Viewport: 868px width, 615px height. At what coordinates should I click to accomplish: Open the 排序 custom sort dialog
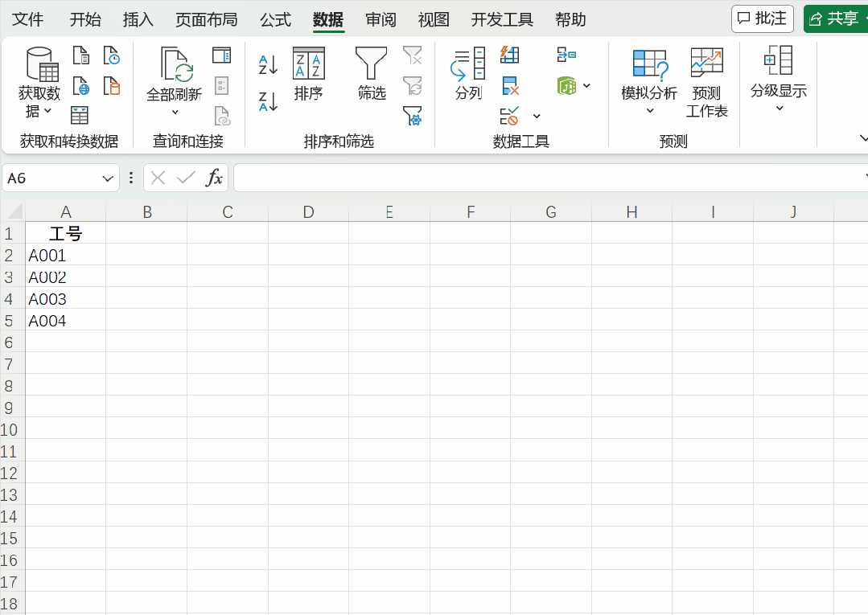point(308,74)
